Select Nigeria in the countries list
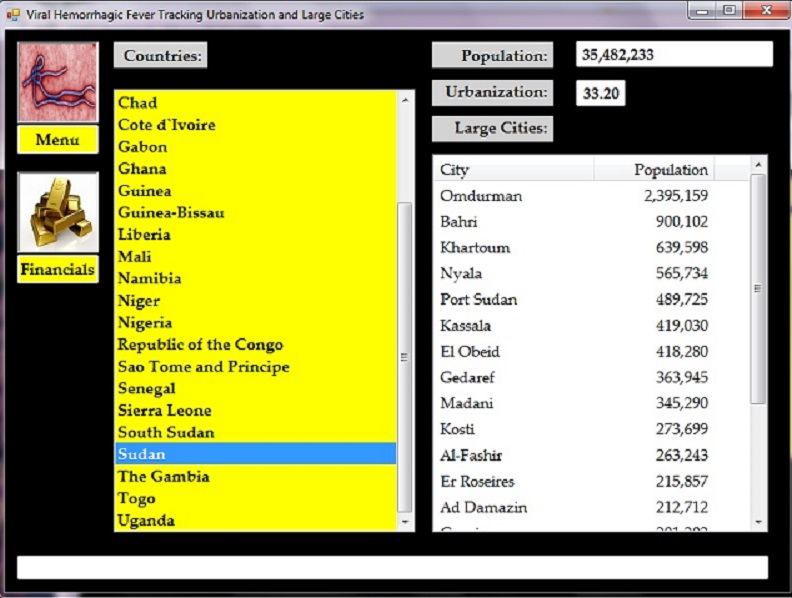This screenshot has height=598, width=792. (x=145, y=323)
